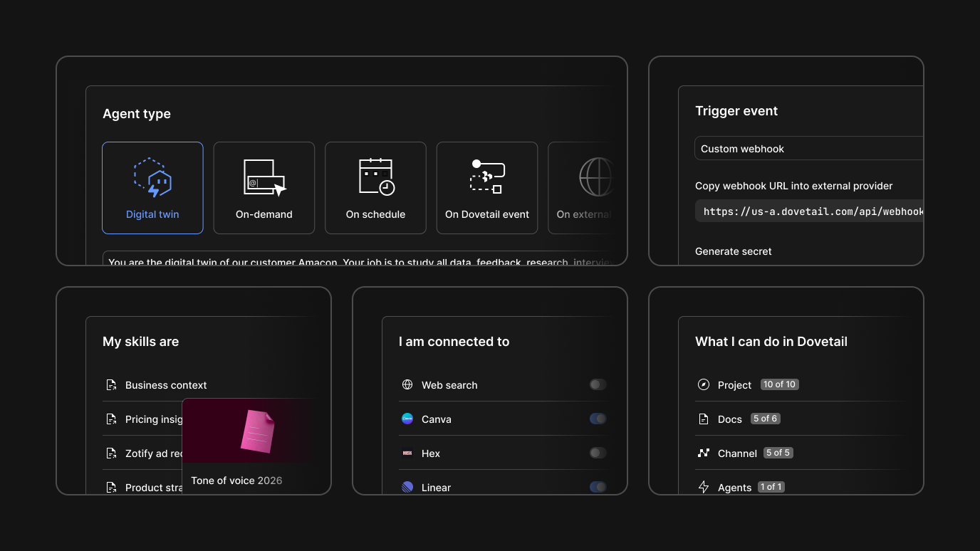Click the Agent type heading
The width and height of the screenshot is (980, 551).
point(137,114)
